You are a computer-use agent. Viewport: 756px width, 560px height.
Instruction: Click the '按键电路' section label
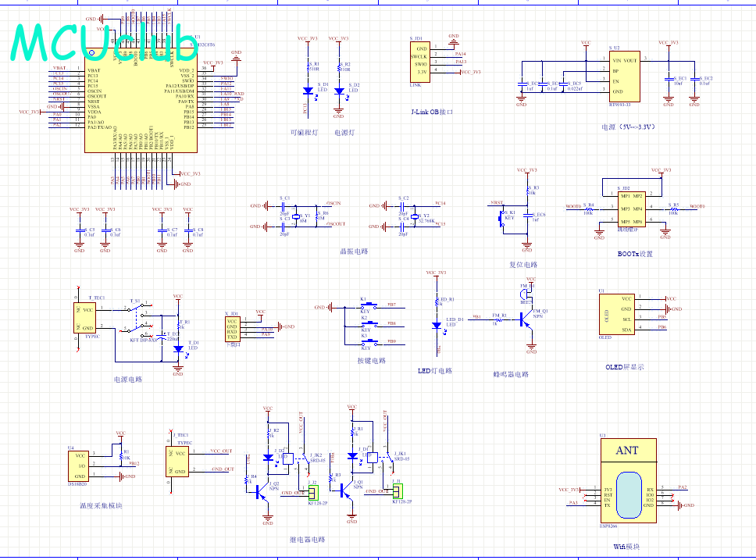pyautogui.click(x=371, y=360)
